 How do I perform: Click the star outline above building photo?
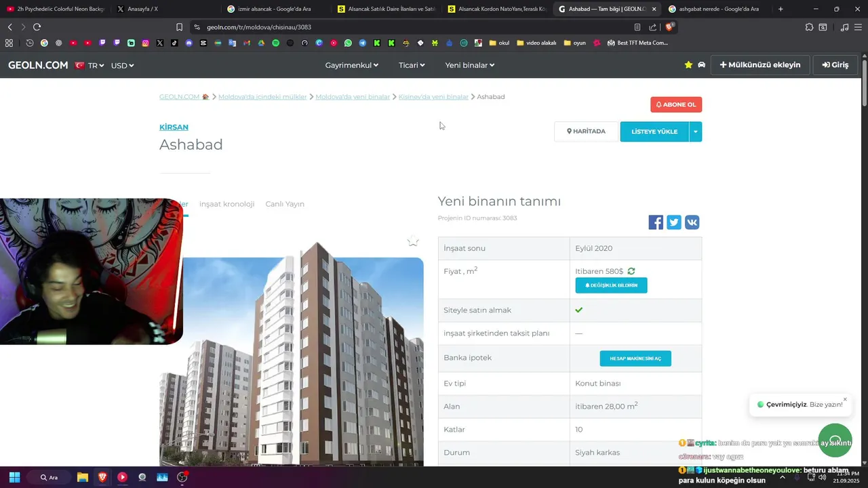click(x=413, y=241)
